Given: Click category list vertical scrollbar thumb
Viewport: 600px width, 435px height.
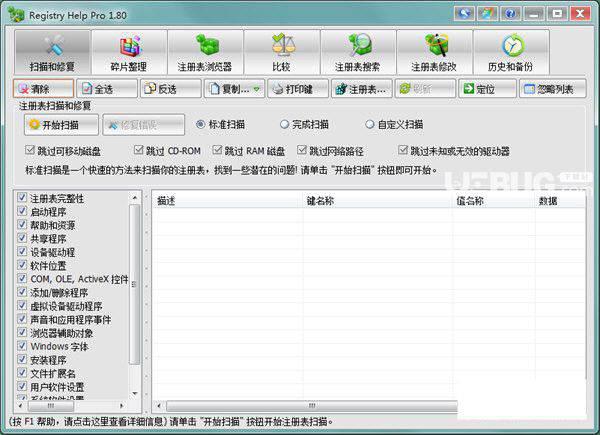Looking at the screenshot, I should 135,284.
